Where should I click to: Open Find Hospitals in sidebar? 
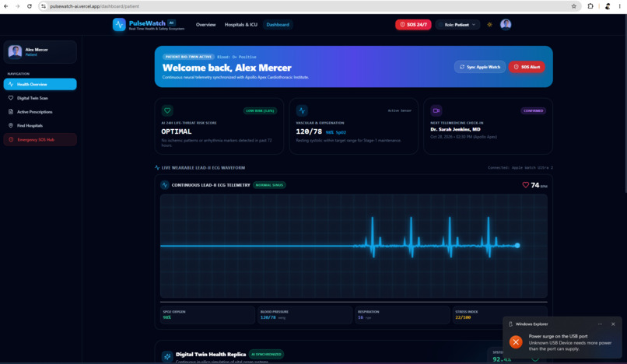tap(40, 125)
